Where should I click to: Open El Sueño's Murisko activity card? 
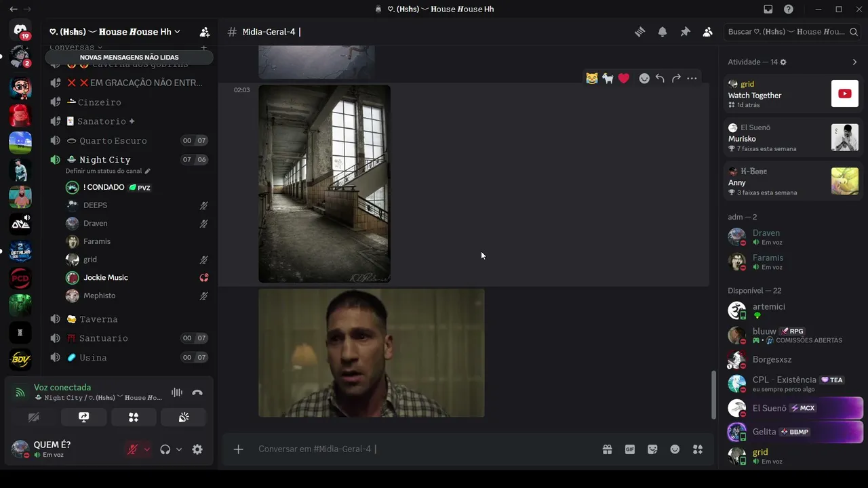point(793,138)
